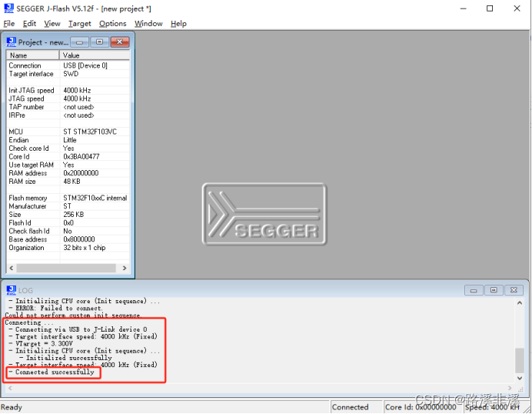Image resolution: width=532 pixels, height=414 pixels.
Task: Click the Project panel right scroll arrow
Action: 125,268
